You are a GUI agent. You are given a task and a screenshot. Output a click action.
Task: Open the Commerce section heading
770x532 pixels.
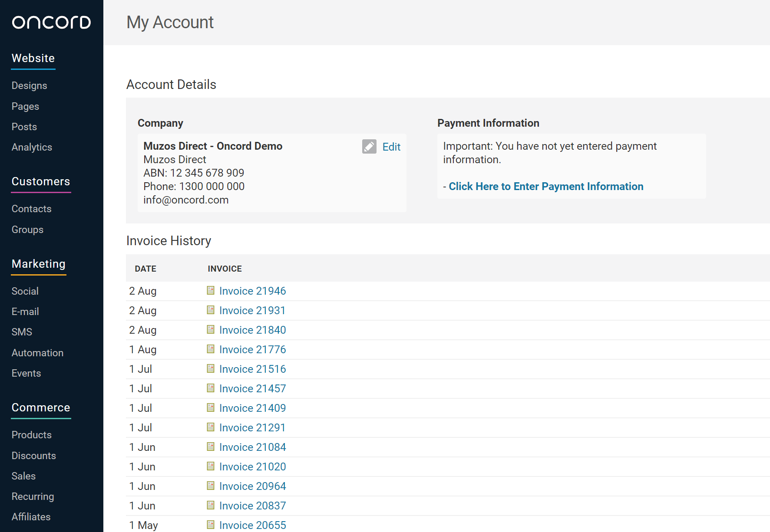tap(41, 407)
